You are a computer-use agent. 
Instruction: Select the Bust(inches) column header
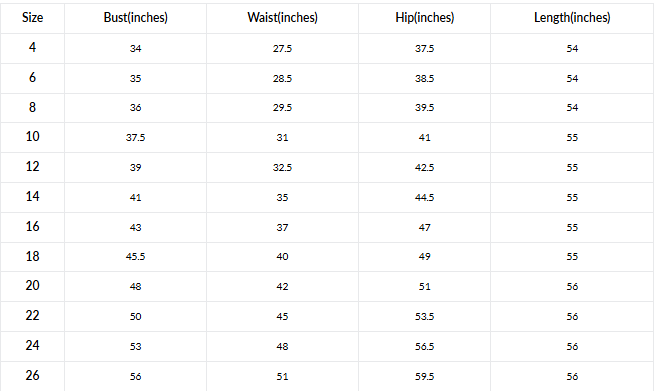point(136,18)
